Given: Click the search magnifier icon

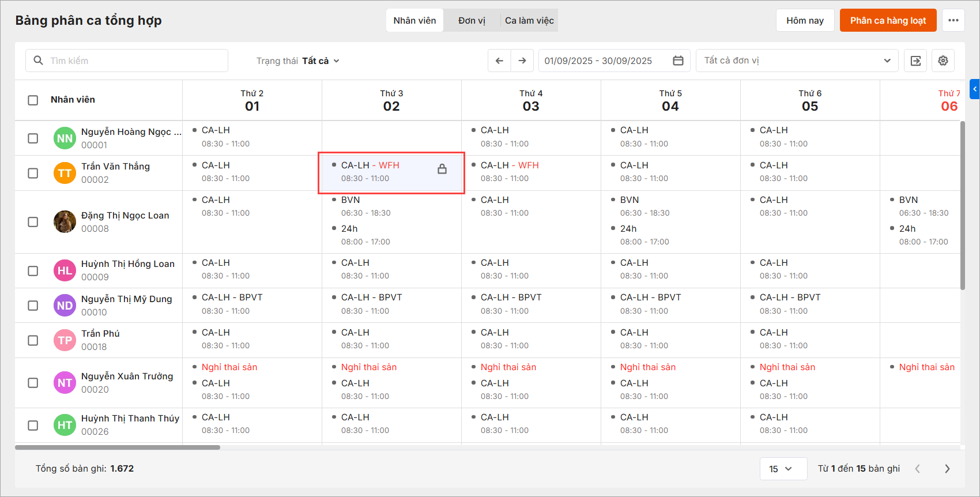Looking at the screenshot, I should point(39,61).
